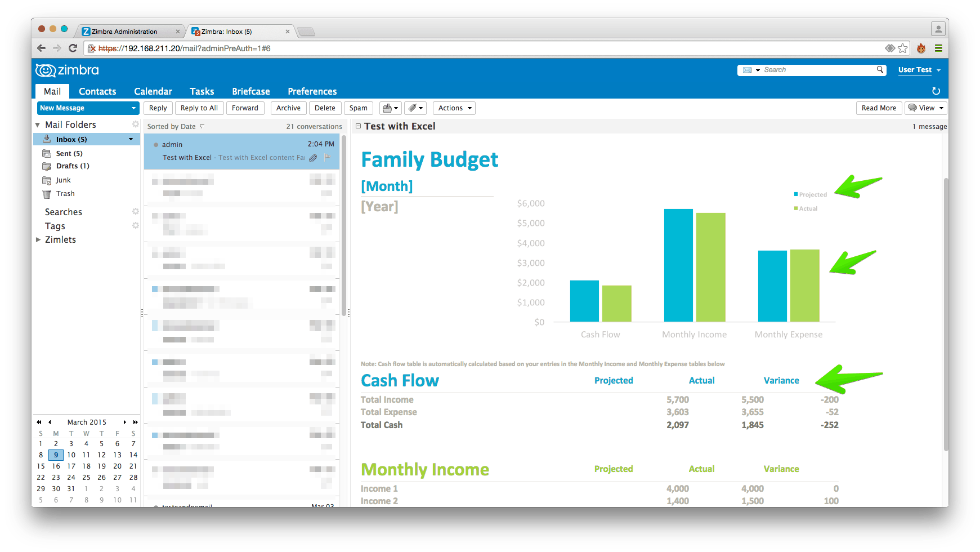Open the New Message dropdown arrow
Viewport: 980px width, 552px height.
[133, 108]
